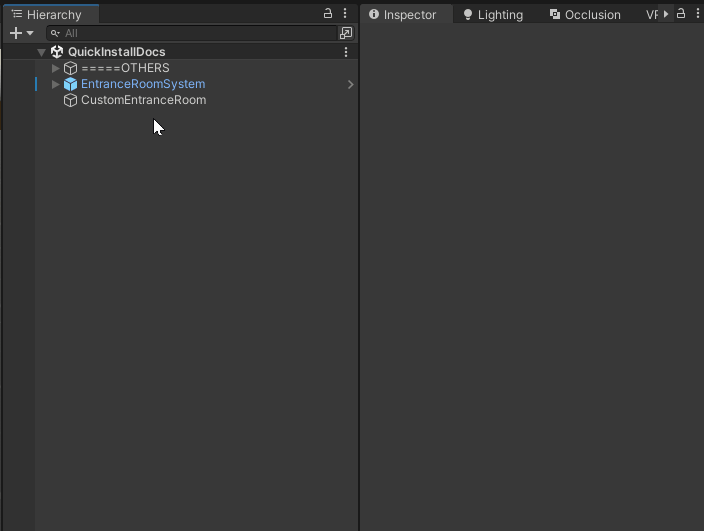Collapse the QuickInstallDocs scene foldout
704x531 pixels.
tap(41, 52)
